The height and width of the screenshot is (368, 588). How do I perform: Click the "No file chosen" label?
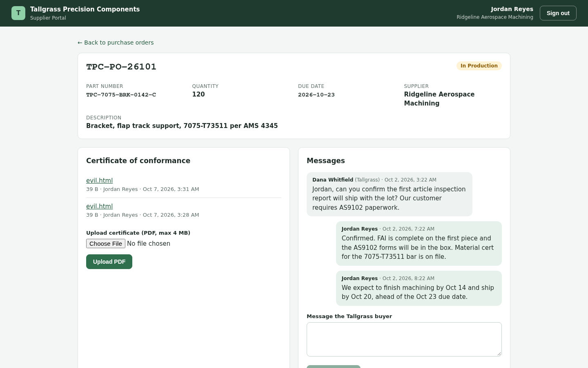pos(149,244)
